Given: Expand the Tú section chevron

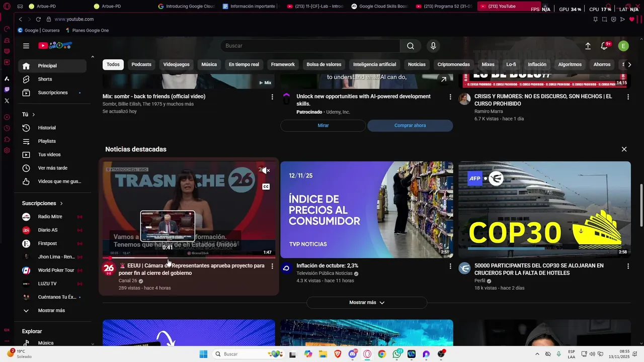Looking at the screenshot, I should pyautogui.click(x=34, y=115).
